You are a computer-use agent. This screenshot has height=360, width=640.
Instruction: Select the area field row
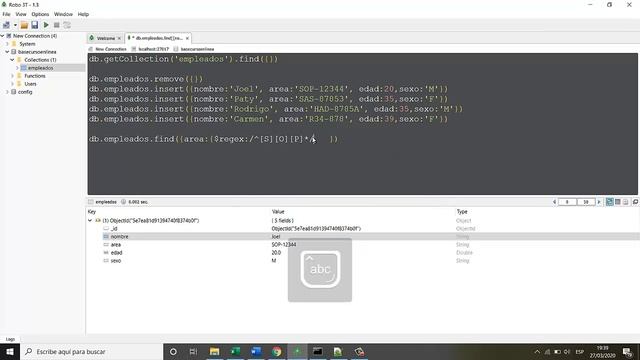(x=363, y=244)
